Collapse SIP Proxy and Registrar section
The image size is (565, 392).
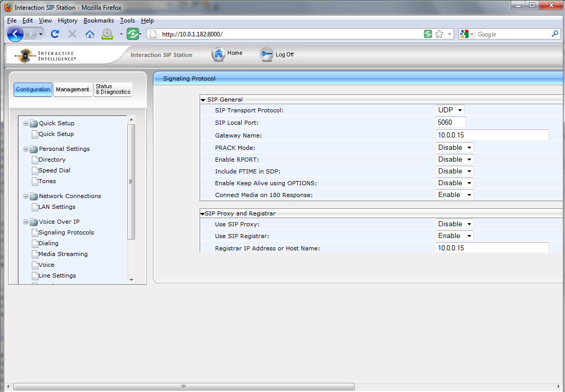[x=202, y=214]
